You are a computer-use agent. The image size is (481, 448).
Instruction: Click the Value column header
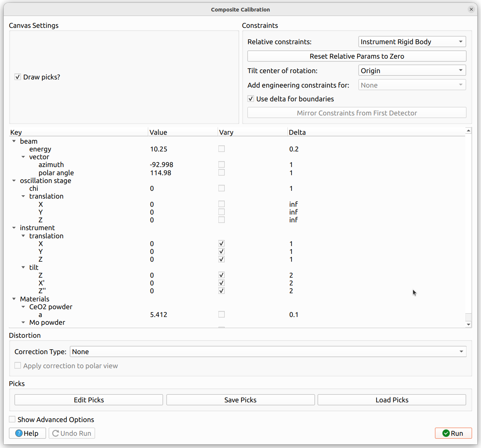183,132
